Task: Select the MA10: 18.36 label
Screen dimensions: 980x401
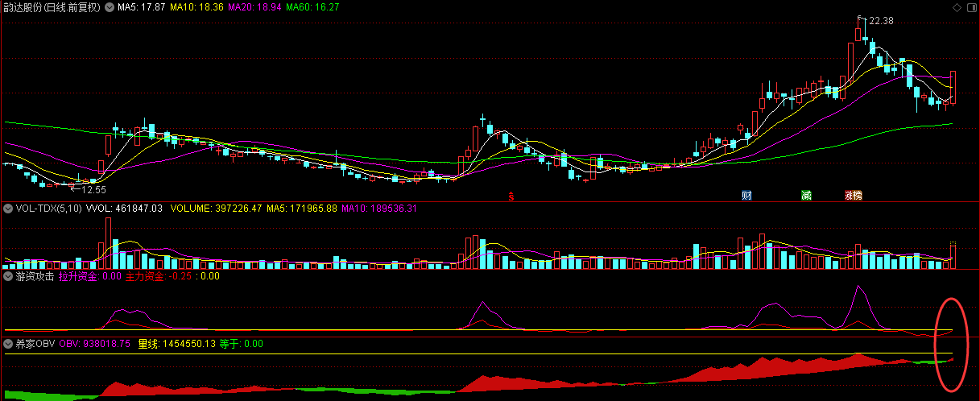Action: coord(196,7)
